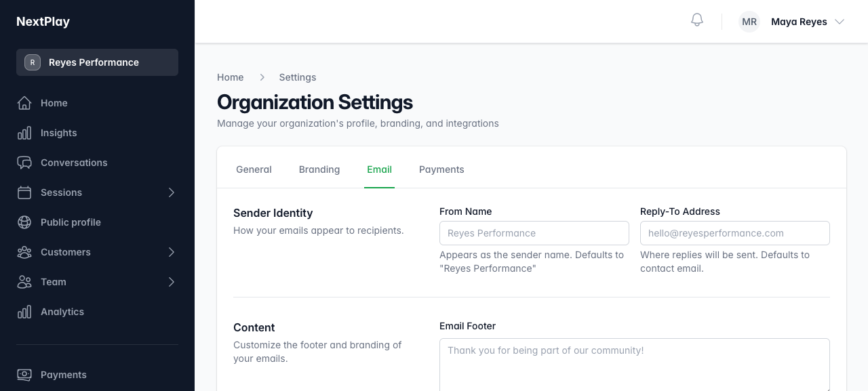Click the Conversations chat bubble icon
868x391 pixels.
coord(24,163)
